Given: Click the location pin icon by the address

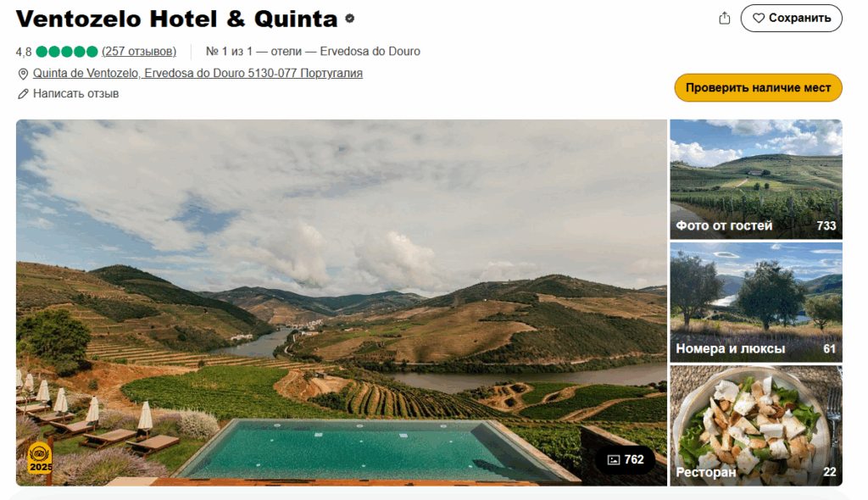Looking at the screenshot, I should (x=23, y=74).
